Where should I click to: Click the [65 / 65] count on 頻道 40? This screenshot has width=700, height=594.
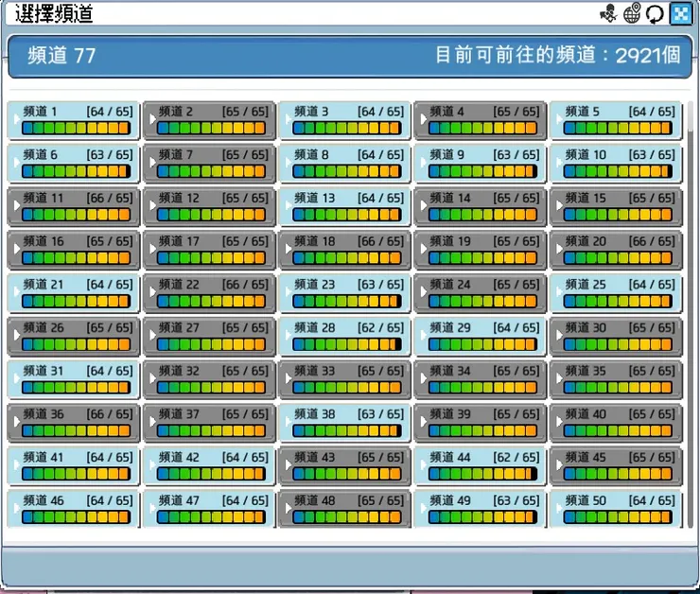[x=652, y=414]
